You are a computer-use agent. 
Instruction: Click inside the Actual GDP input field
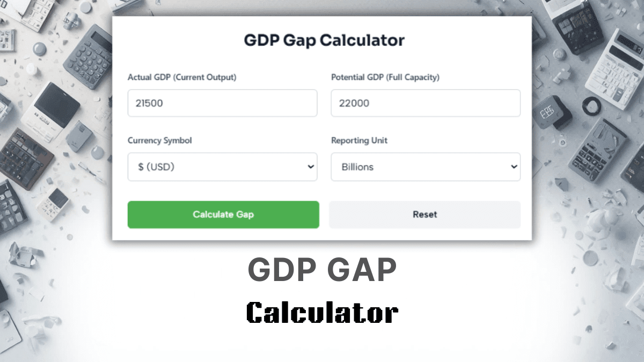coord(222,103)
